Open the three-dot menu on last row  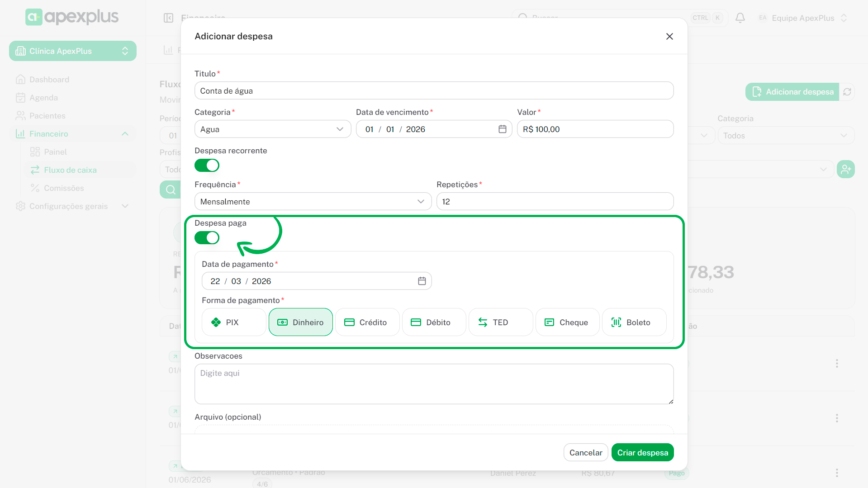(x=837, y=473)
